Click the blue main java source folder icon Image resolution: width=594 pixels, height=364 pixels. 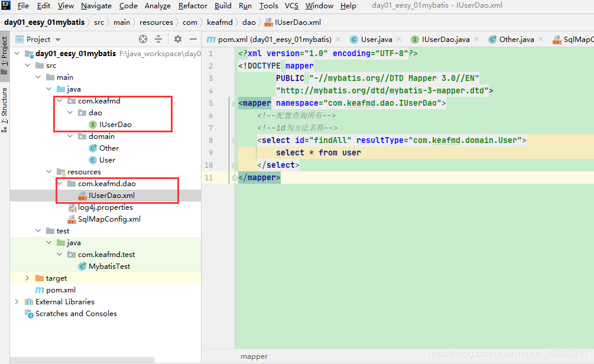[61, 89]
